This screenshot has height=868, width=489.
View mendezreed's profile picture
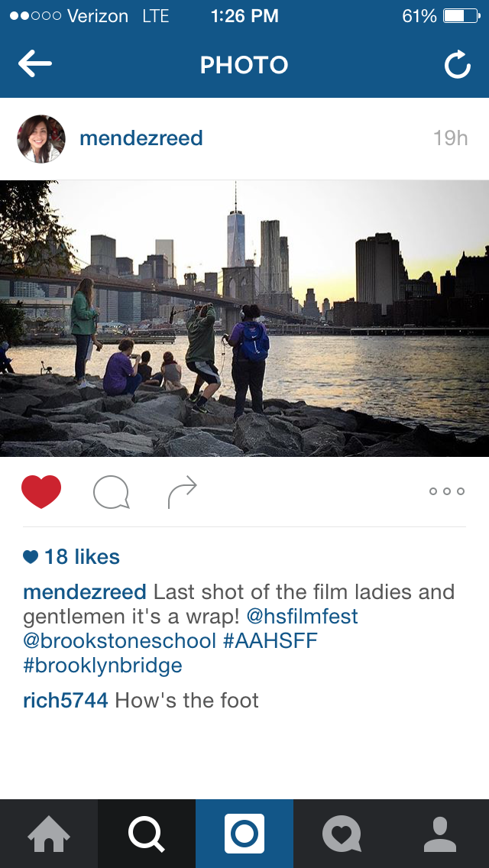pos(41,139)
